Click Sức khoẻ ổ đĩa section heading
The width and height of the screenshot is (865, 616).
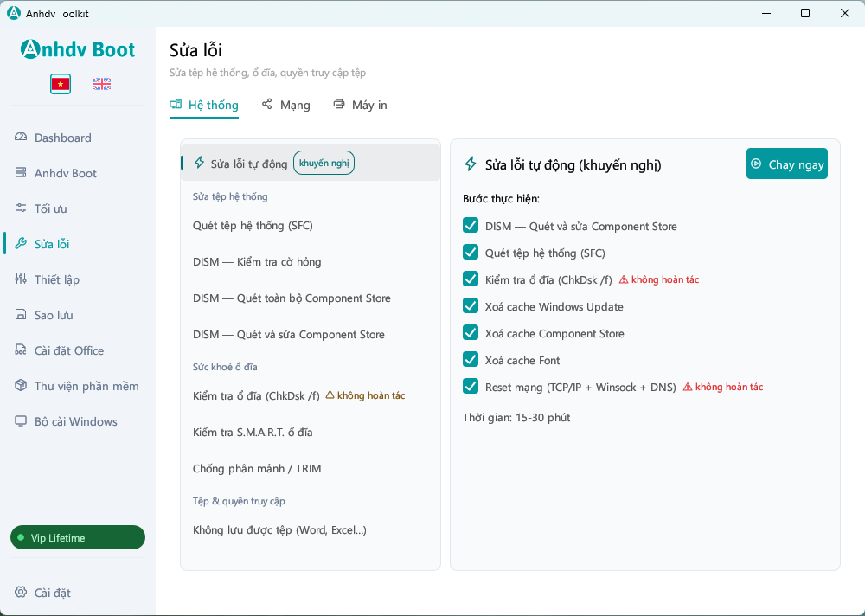pos(225,367)
